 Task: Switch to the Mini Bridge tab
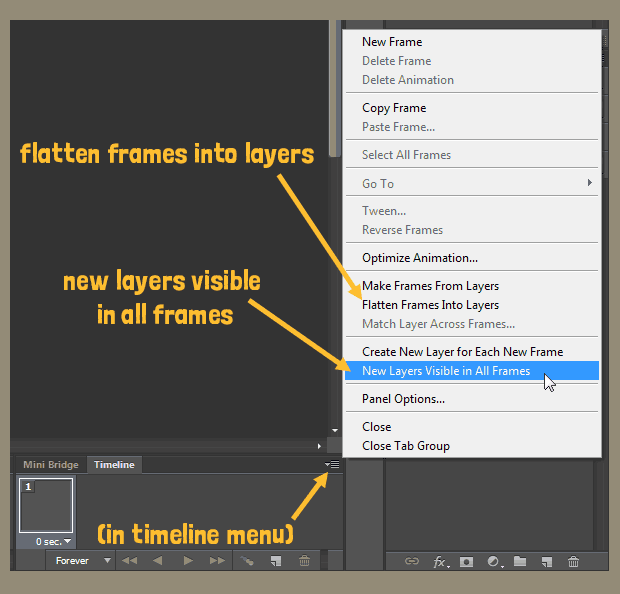coord(48,465)
